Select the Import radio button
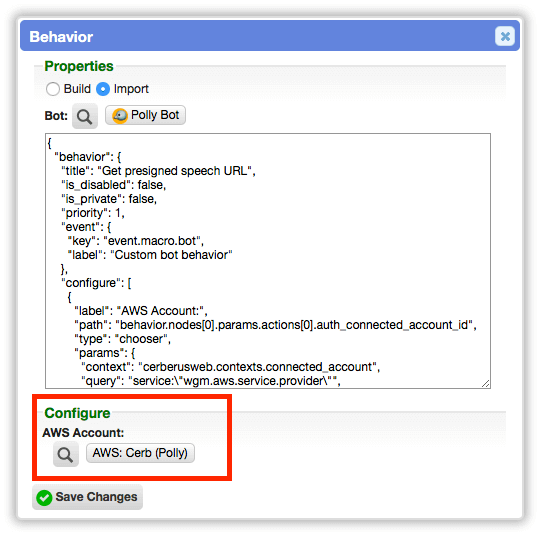The image size is (544, 542). click(x=103, y=89)
